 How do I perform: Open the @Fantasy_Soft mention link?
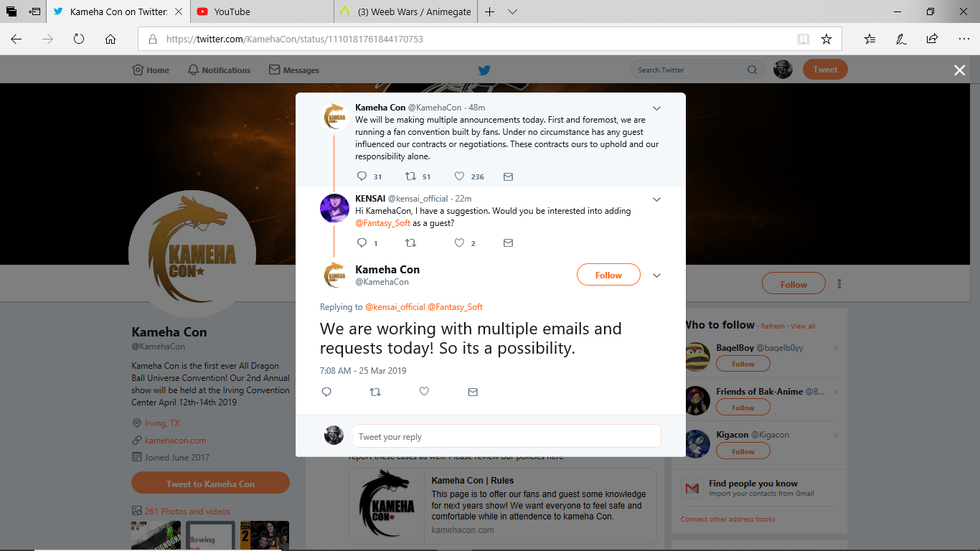[383, 223]
